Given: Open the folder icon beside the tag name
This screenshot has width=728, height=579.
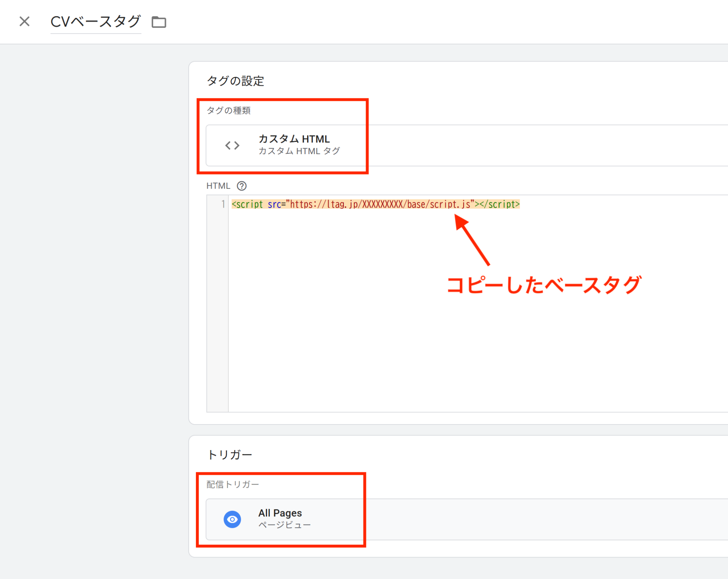Looking at the screenshot, I should 158,22.
